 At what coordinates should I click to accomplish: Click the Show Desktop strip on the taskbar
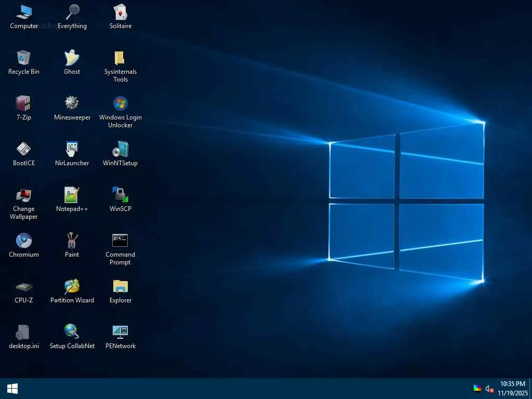click(x=530, y=389)
